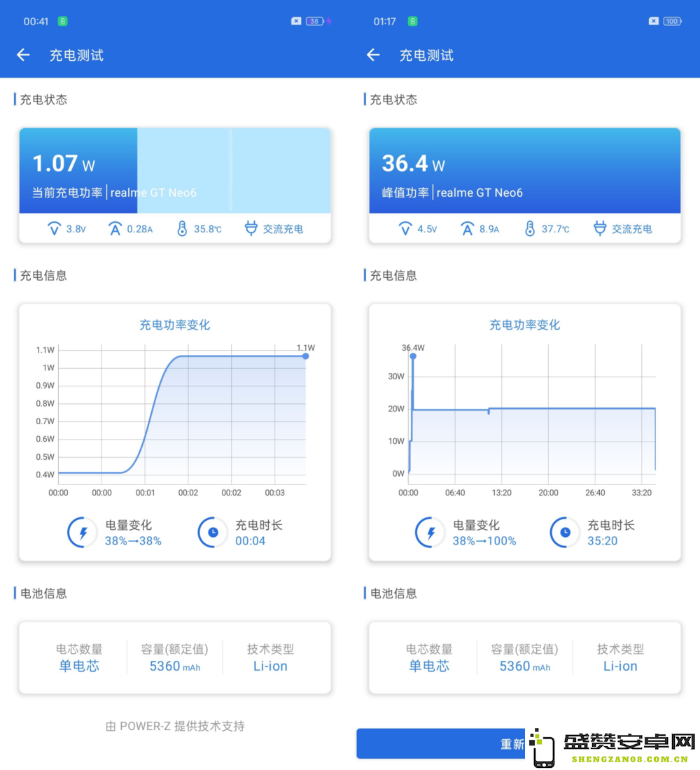Click the current icon beside 0.28A
Screen dimensions: 700x770
pos(115,228)
